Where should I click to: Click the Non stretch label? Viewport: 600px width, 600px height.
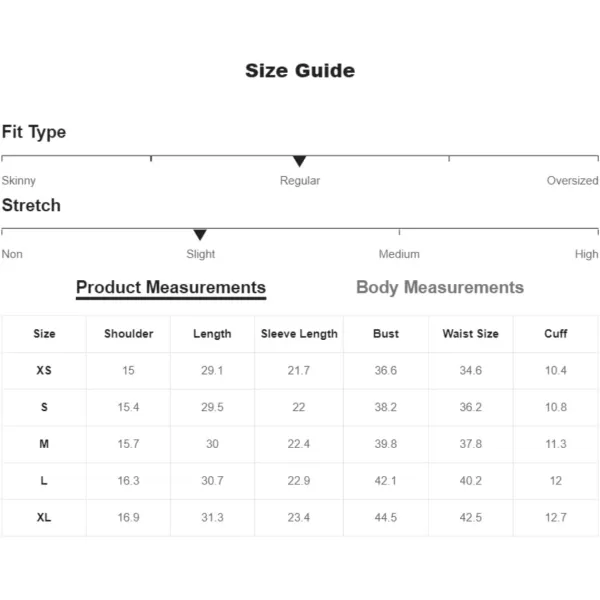[12, 254]
